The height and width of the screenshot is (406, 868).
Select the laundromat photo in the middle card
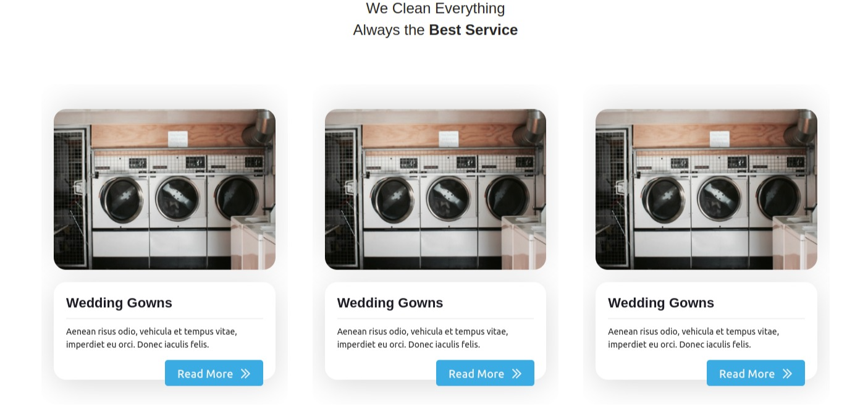pos(436,189)
